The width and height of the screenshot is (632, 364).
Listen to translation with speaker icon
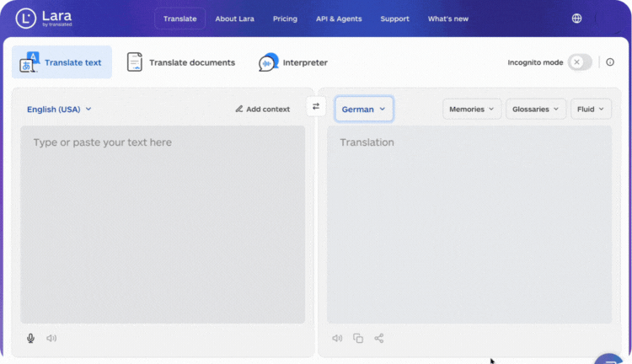337,338
